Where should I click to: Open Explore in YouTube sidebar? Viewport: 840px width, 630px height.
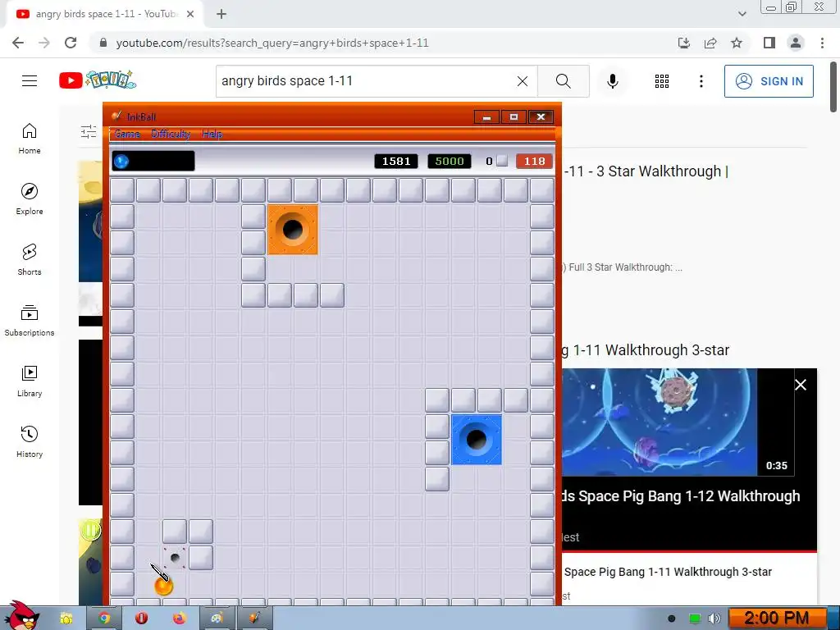click(30, 199)
